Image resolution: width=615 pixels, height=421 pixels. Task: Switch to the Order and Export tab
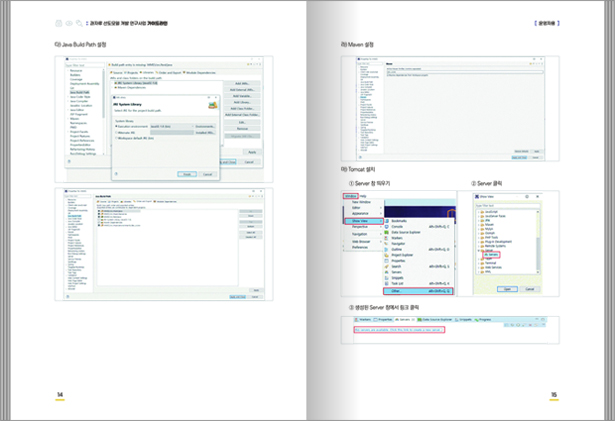pyautogui.click(x=169, y=73)
